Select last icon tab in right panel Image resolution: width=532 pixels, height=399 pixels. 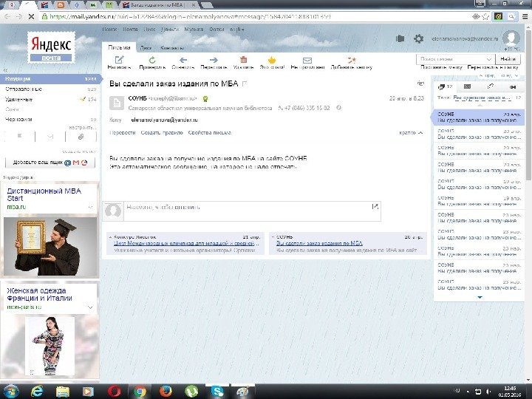point(513,87)
